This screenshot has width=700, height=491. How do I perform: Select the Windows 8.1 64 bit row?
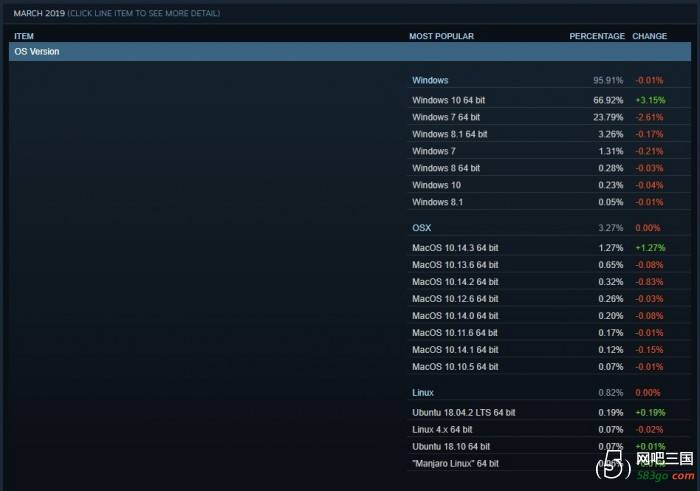pos(549,134)
